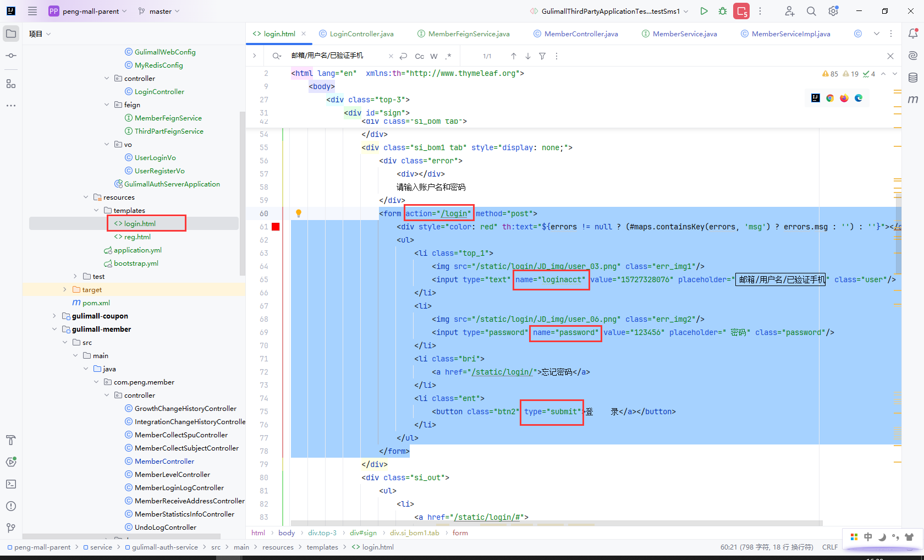
Task: Expand the gulimall-coupon module
Action: coord(54,316)
